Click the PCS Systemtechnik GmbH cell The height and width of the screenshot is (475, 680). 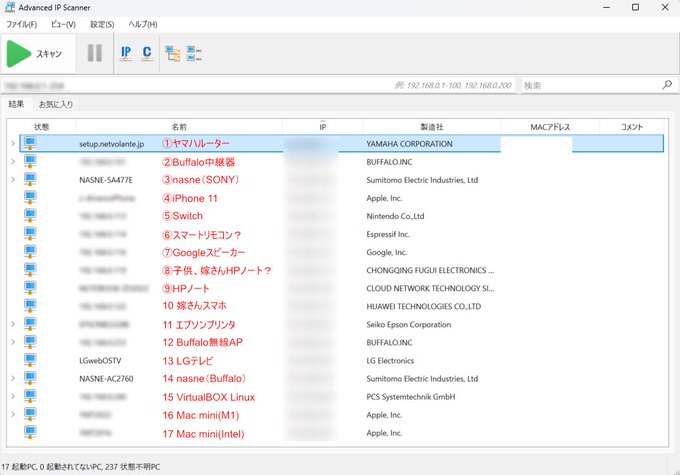(x=411, y=397)
